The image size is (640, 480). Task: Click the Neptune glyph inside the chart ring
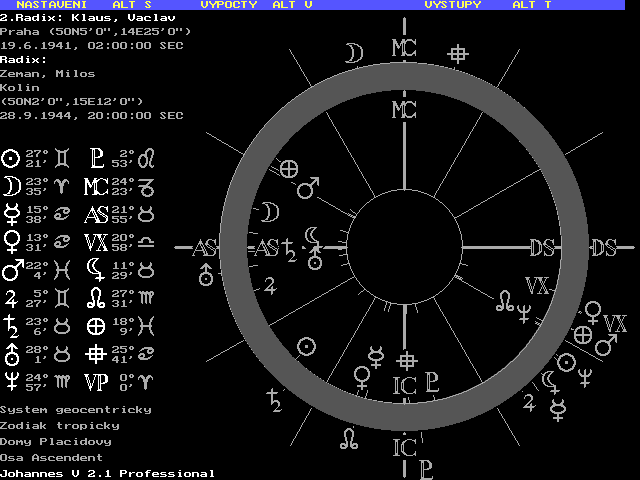click(x=524, y=314)
